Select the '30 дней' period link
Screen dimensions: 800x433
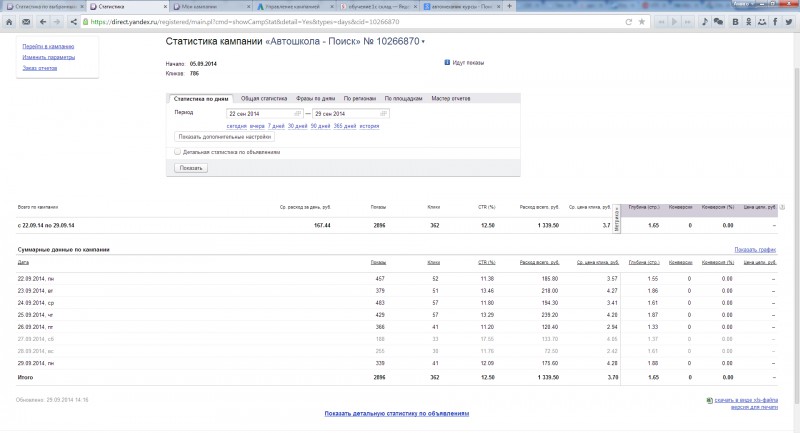pos(297,126)
